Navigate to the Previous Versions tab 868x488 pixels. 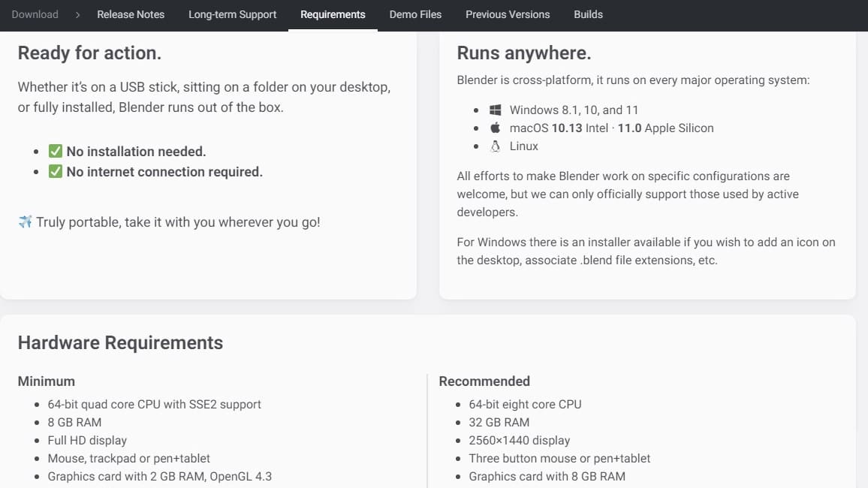coord(508,14)
